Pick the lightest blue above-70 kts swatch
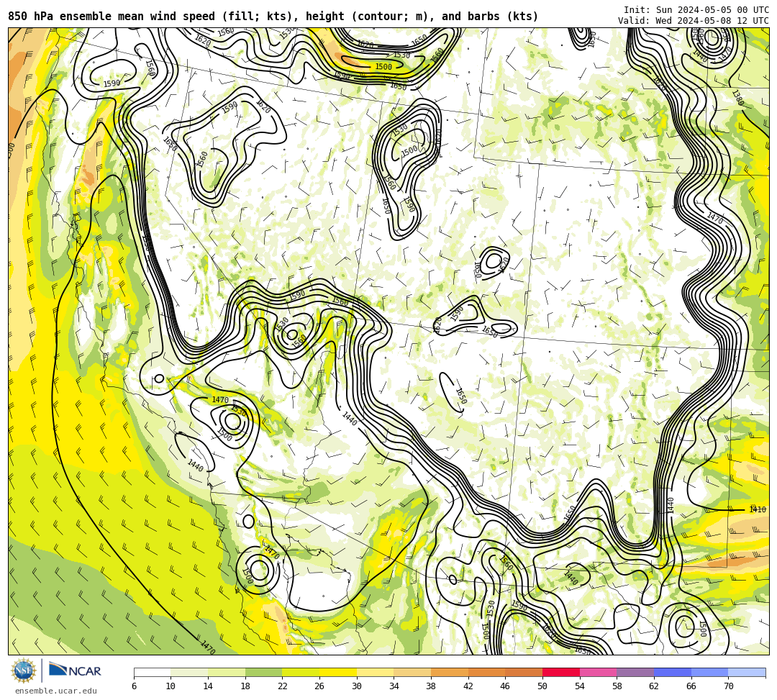Viewport: 777px width, 700px height. (747, 672)
